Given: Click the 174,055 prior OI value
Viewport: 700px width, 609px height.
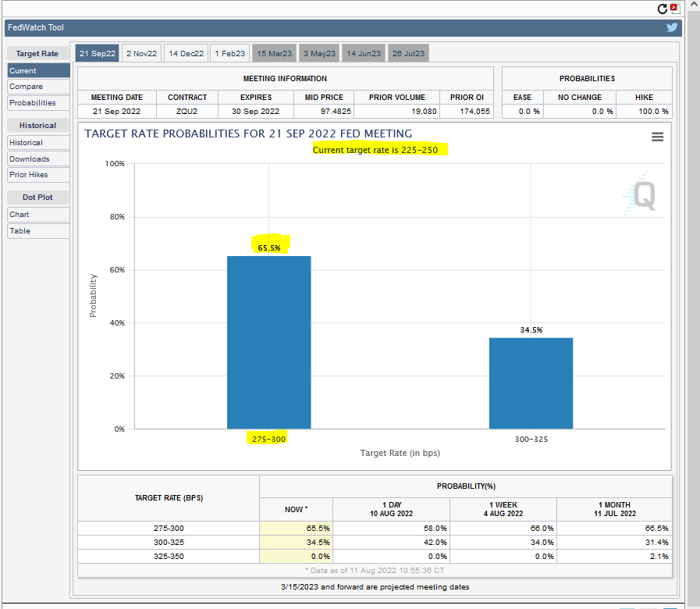Looking at the screenshot, I should (475, 111).
